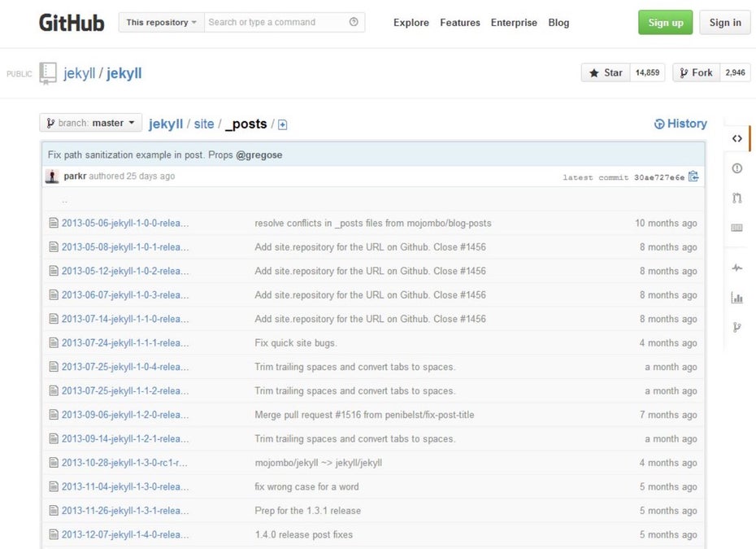Screen dimensions: 756x549
Task: Open 'fix wrong case for a word' commit
Action: click(x=306, y=486)
